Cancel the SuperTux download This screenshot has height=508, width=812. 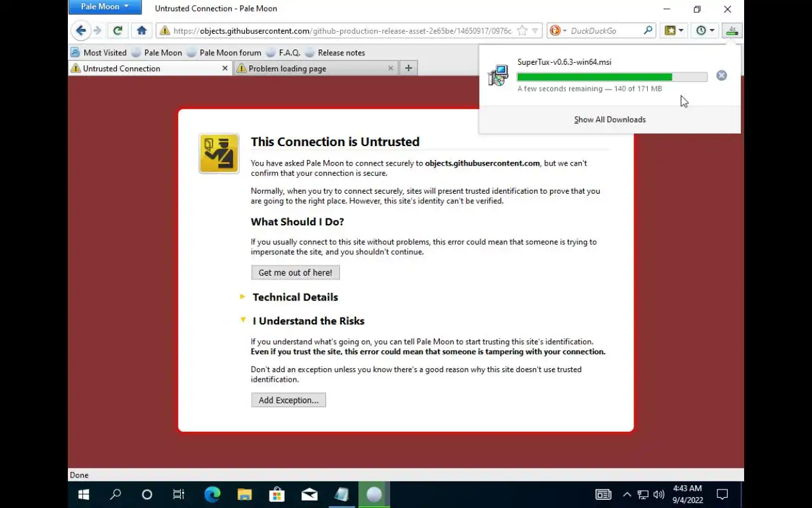[721, 76]
